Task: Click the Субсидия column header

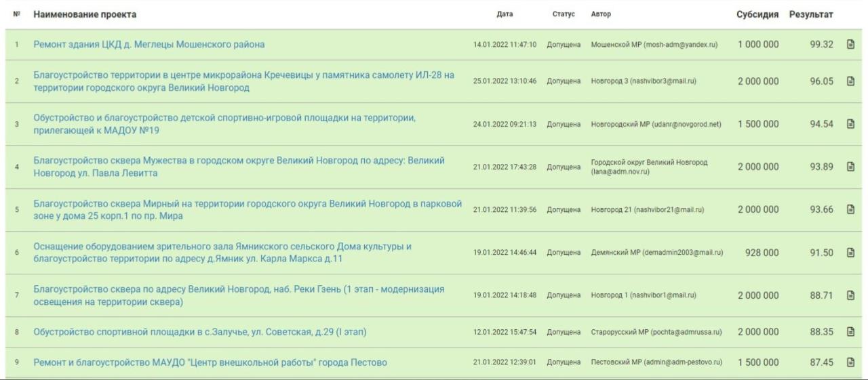Action: pos(757,14)
